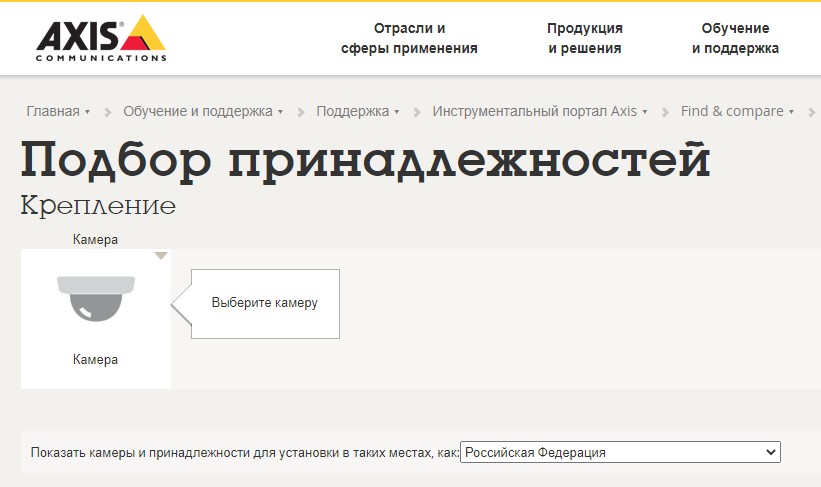Click the 'Камера' heading above the tile
821x487 pixels.
[x=95, y=240]
